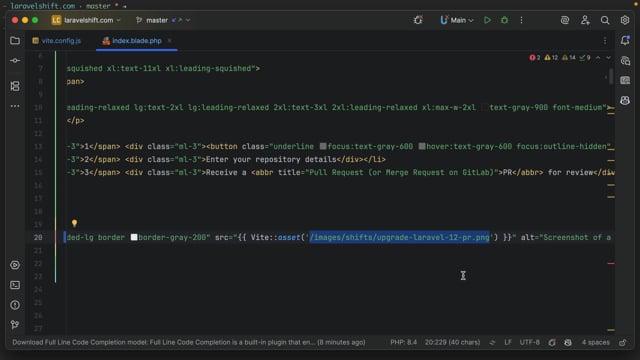Viewport: 640px width, 360px height.
Task: Click the text 'Enter your repository details'
Action: 271,160
